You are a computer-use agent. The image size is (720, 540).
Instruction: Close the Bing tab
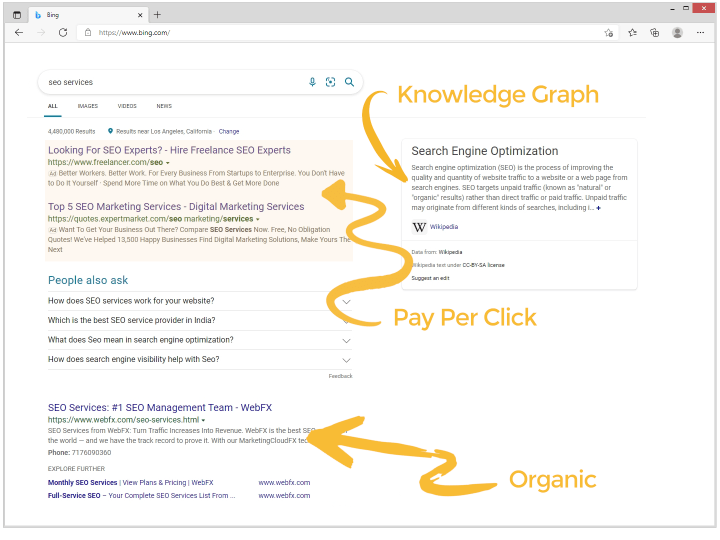(140, 15)
